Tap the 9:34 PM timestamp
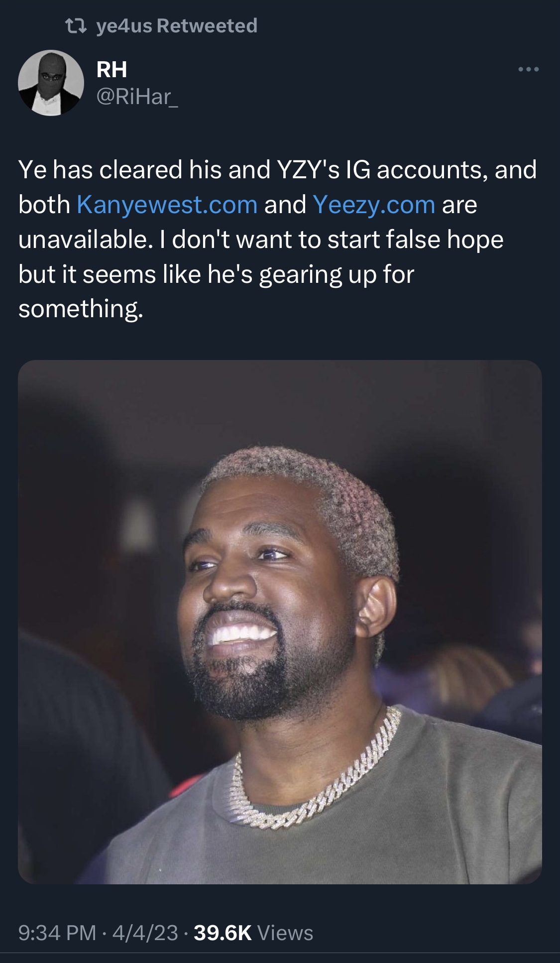Image resolution: width=560 pixels, height=963 pixels. [x=57, y=933]
